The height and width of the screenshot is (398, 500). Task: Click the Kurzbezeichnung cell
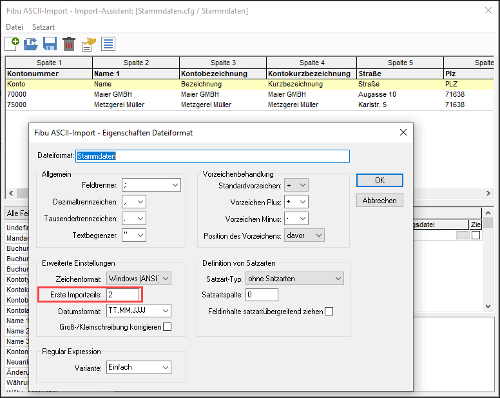(x=312, y=84)
